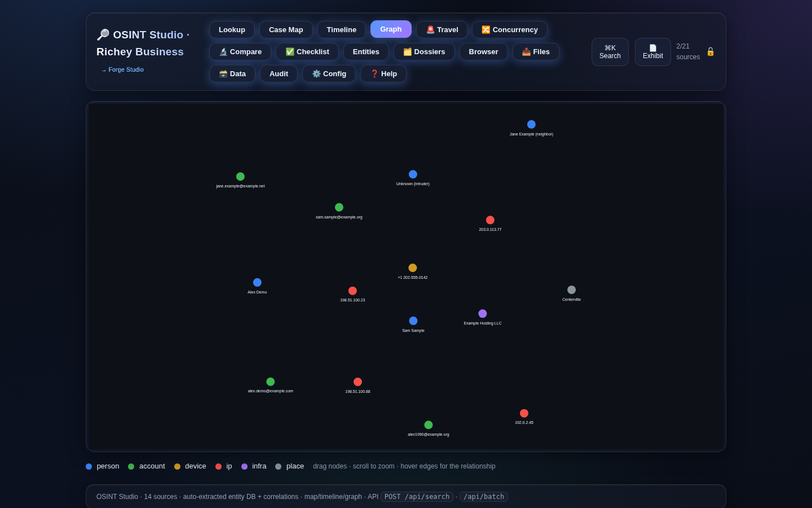812x508 pixels.
Task: Click the /api/batch code label
Action: 484,497
